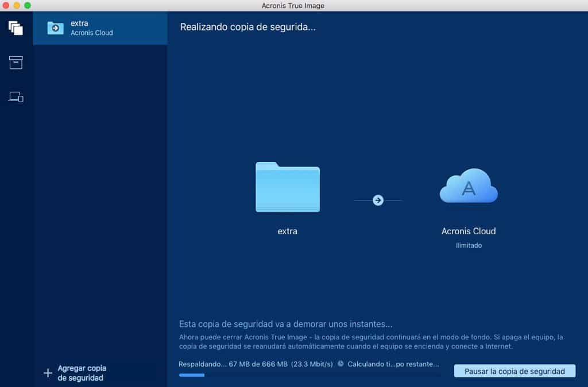Click the 'Ilimitado' storage label
The image size is (588, 387).
pyautogui.click(x=469, y=246)
